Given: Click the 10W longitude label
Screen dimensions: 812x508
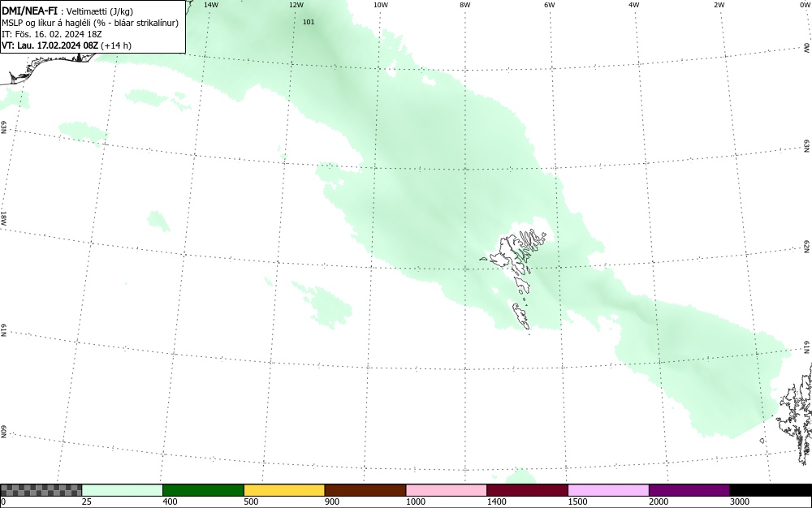Looking at the screenshot, I should click(381, 5).
